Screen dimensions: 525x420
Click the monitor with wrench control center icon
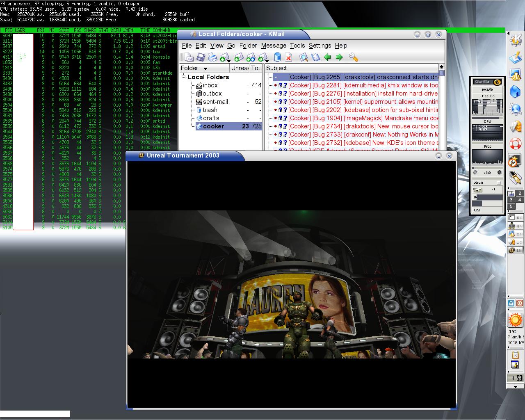[515, 161]
